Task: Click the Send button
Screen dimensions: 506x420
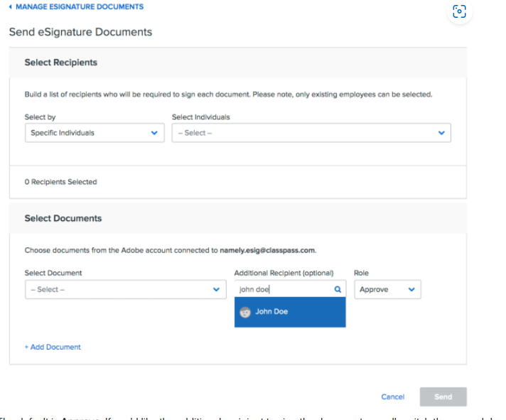Action: [443, 397]
